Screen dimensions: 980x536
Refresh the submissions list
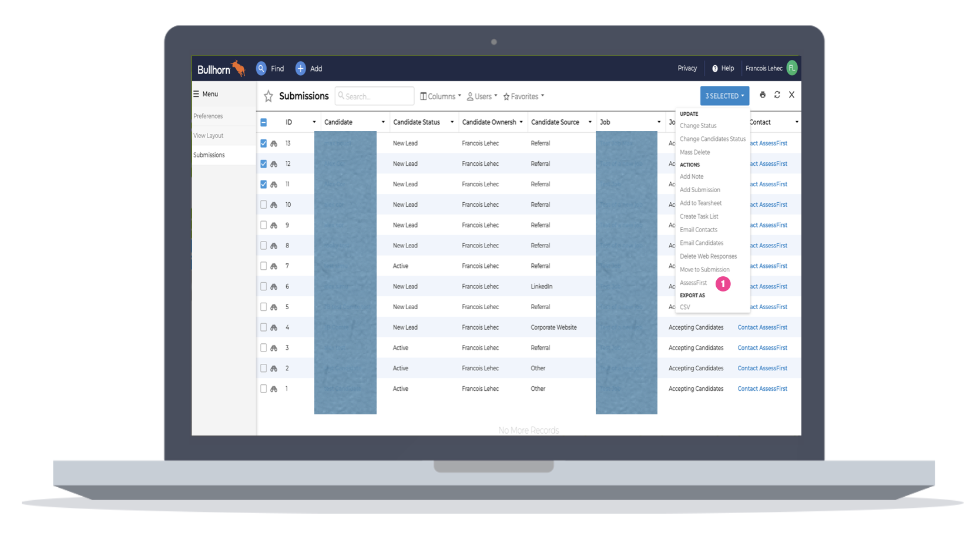tap(777, 95)
